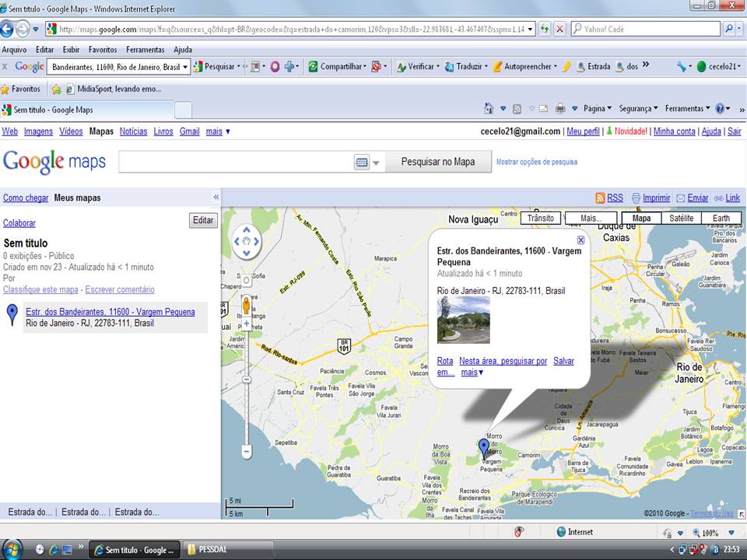Click the Home icon in command bar

(x=489, y=109)
